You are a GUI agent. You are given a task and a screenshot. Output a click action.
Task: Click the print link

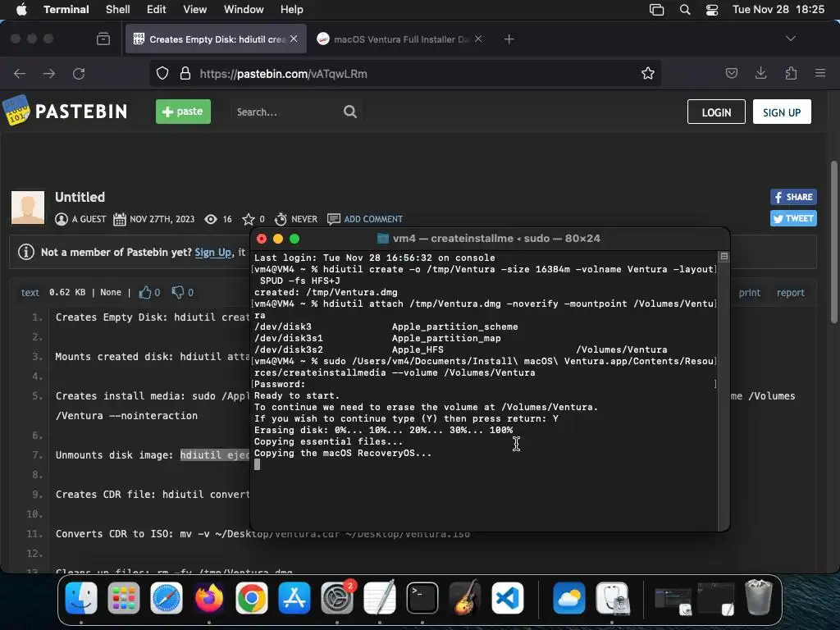pos(750,293)
